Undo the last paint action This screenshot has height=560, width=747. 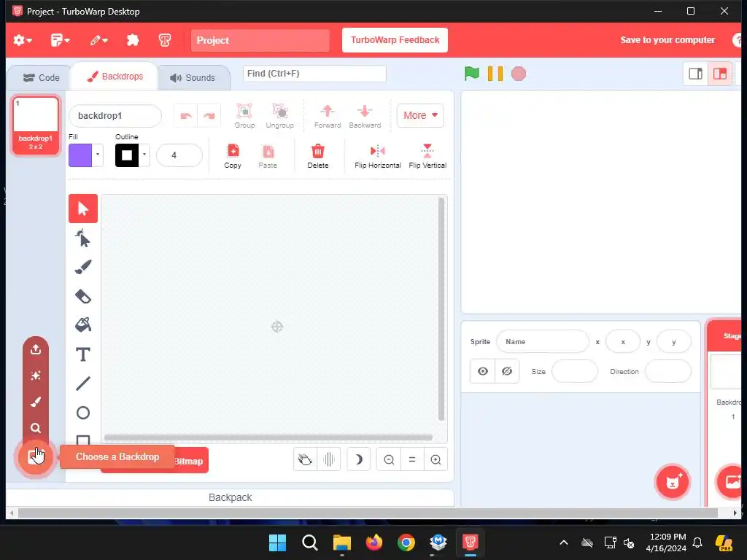[186, 116]
